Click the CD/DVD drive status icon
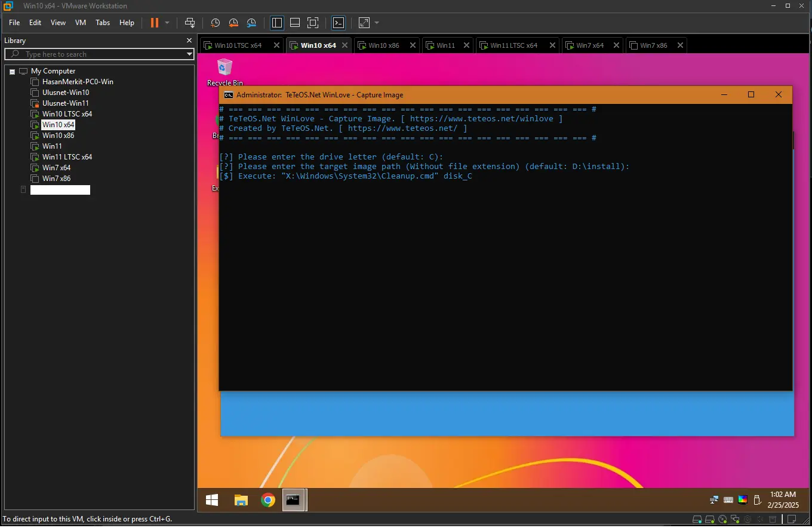The image size is (812, 528). (722, 519)
